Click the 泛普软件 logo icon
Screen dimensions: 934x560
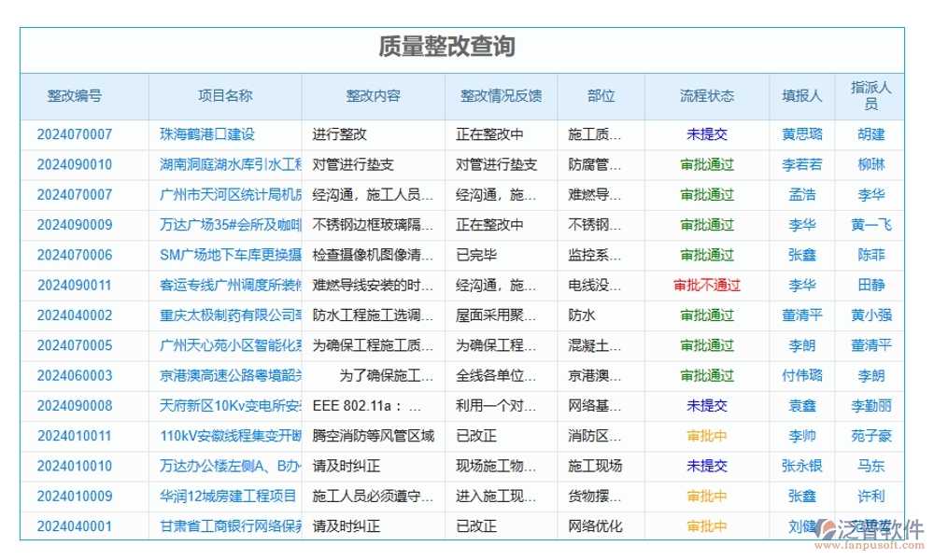tap(827, 527)
